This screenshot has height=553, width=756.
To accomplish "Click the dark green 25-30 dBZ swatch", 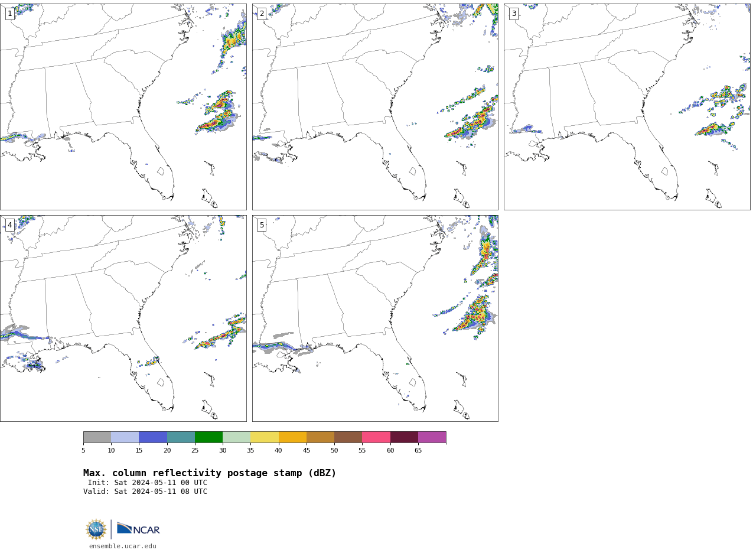I will [208, 437].
